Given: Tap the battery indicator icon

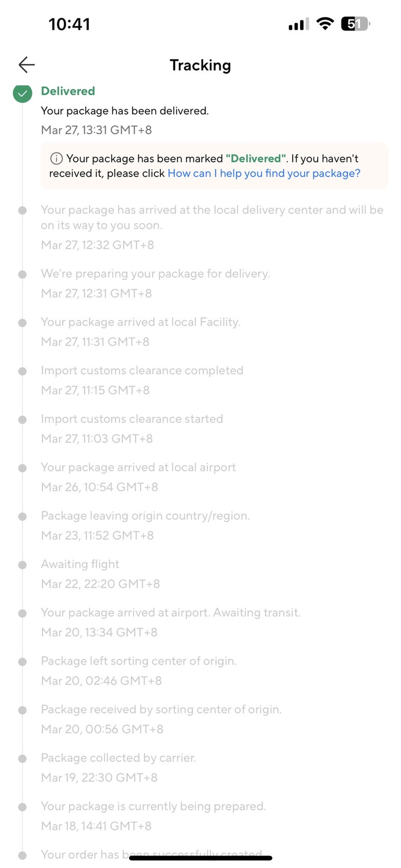Looking at the screenshot, I should tap(356, 24).
